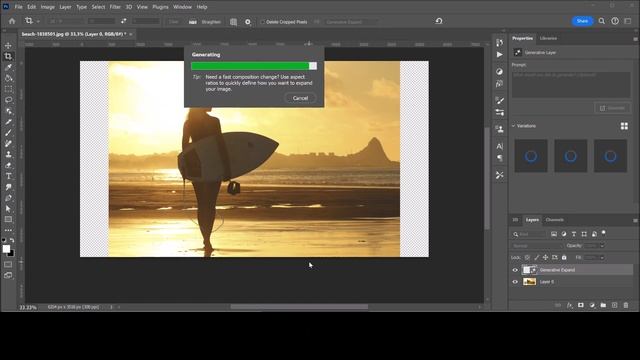Click the blue Share button
The height and width of the screenshot is (360, 640).
(x=582, y=21)
